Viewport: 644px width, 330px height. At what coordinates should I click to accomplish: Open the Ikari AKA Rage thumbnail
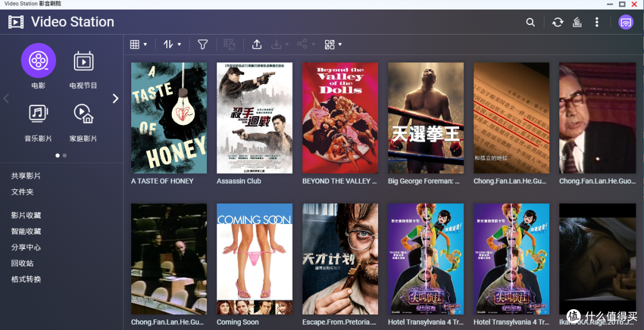[x=597, y=259]
